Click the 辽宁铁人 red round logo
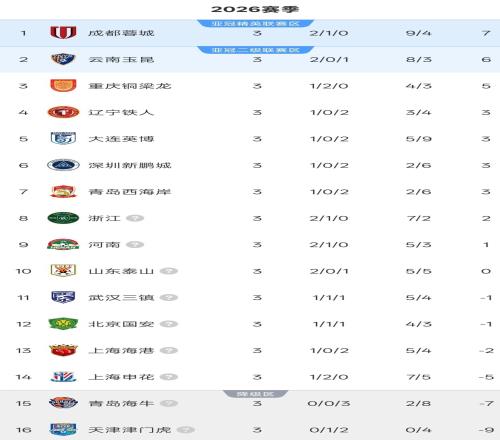This screenshot has width=500, height=440. (63, 112)
